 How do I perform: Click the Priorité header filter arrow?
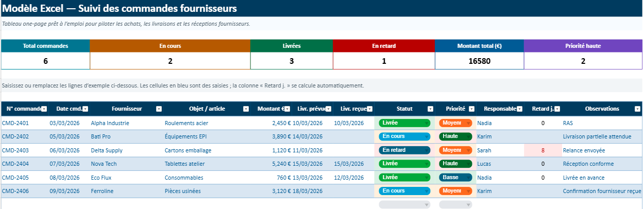pos(470,109)
